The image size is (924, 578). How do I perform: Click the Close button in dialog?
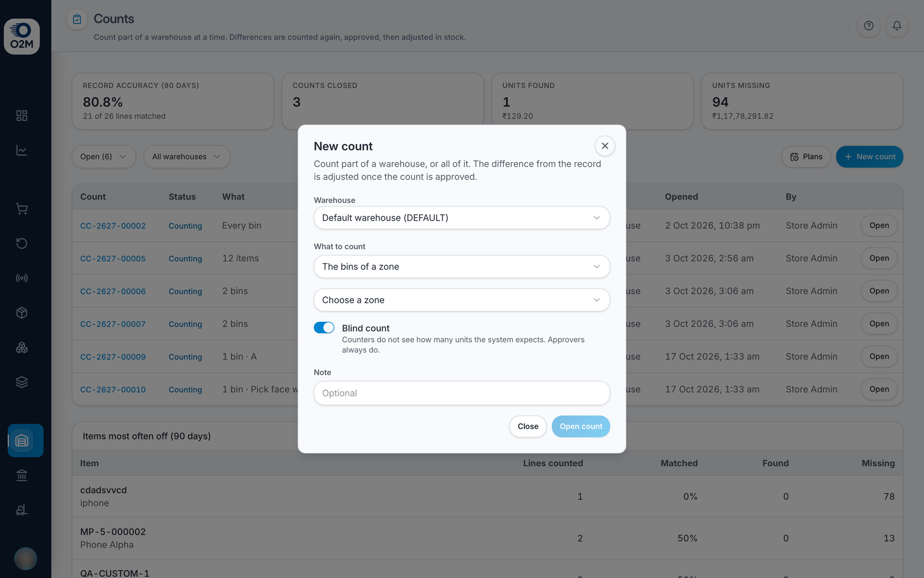tap(528, 426)
